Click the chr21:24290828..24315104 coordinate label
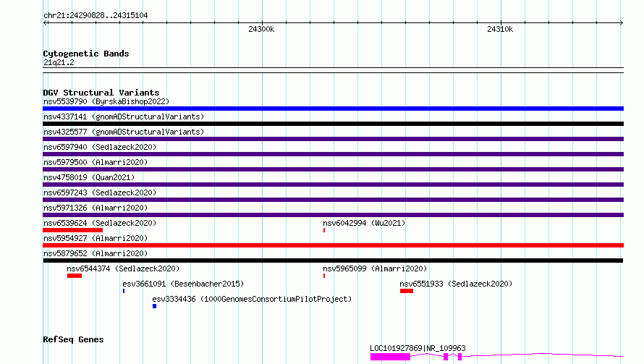This screenshot has height=364, width=644. click(x=96, y=16)
